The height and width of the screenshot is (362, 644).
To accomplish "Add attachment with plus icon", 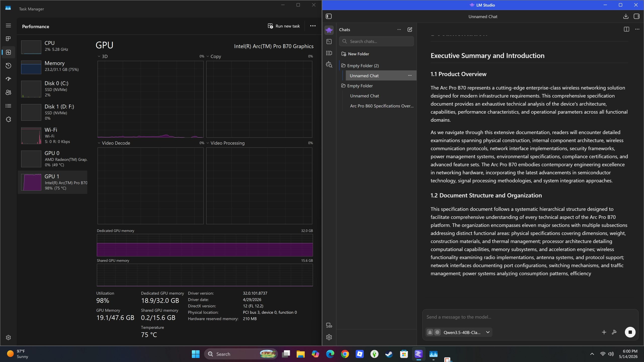I will [604, 332].
